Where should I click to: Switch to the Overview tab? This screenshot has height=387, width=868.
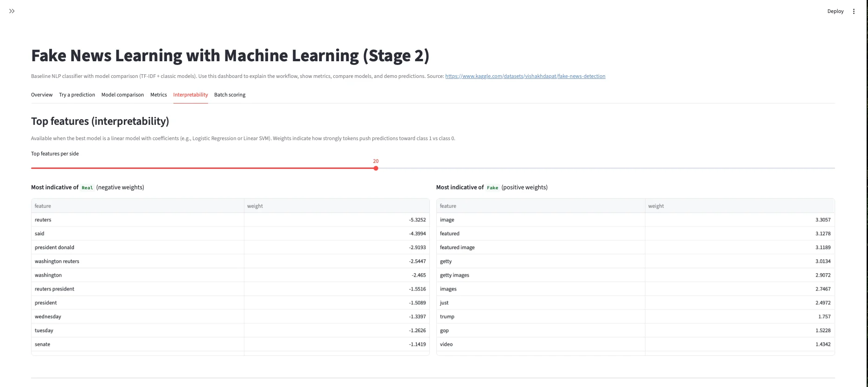point(42,95)
